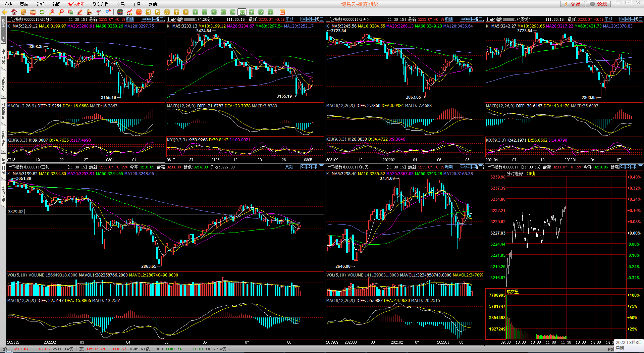Open the filter funnel icon
Viewport: 644px width, 353px height.
[x=99, y=12]
